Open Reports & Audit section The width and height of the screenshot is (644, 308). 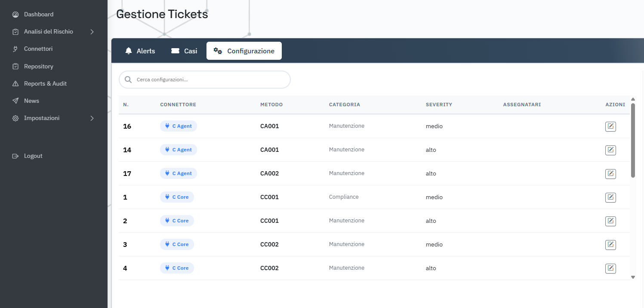pos(45,84)
